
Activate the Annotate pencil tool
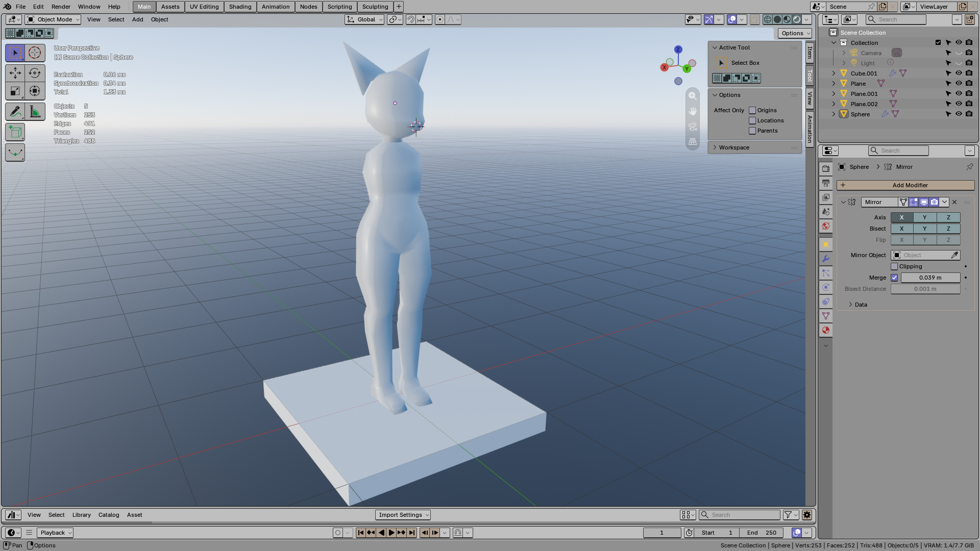pyautogui.click(x=15, y=111)
